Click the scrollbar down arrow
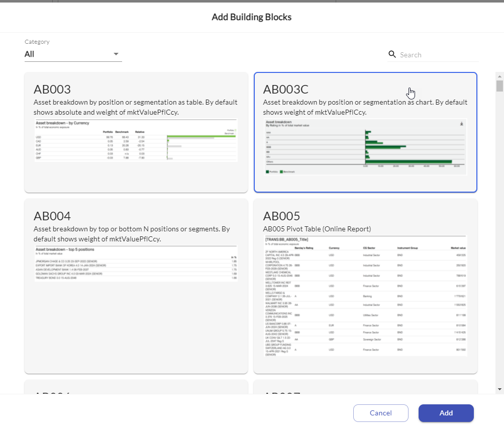The height and width of the screenshot is (431, 504). tap(499, 389)
